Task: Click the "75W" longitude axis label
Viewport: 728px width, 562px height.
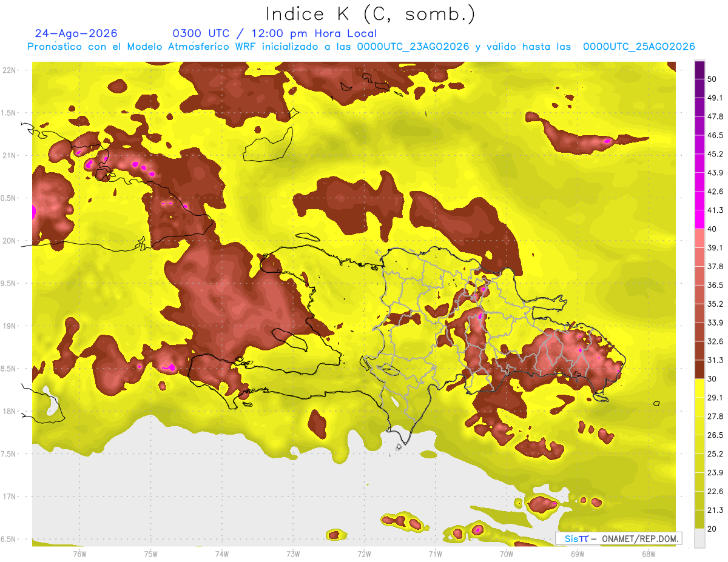Action: coord(151,554)
